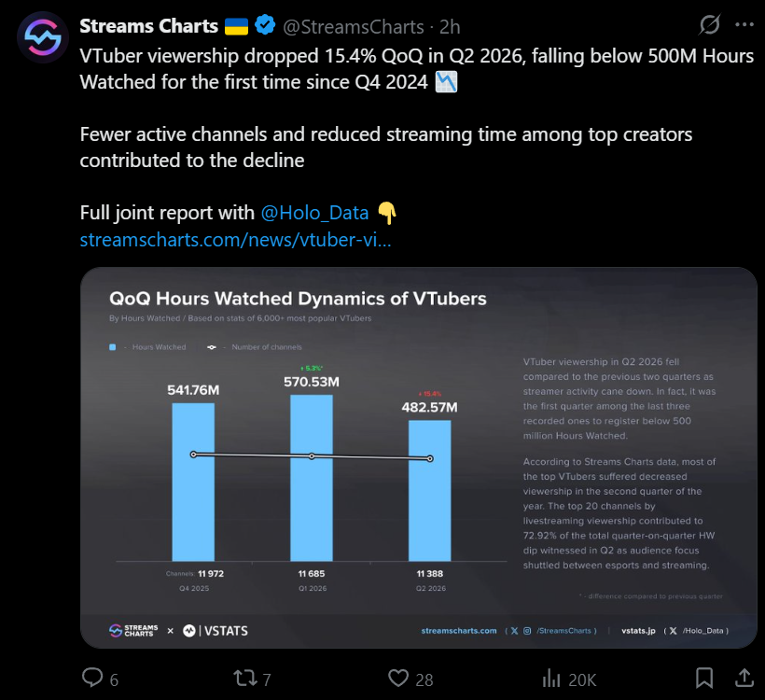
Task: Follow the streamscharts.com news link
Action: 236,240
